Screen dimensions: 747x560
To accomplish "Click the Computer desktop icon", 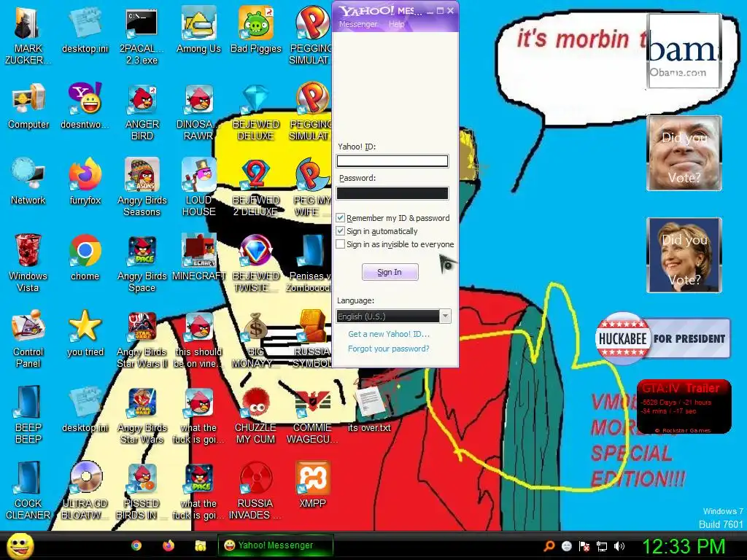I will (28, 106).
